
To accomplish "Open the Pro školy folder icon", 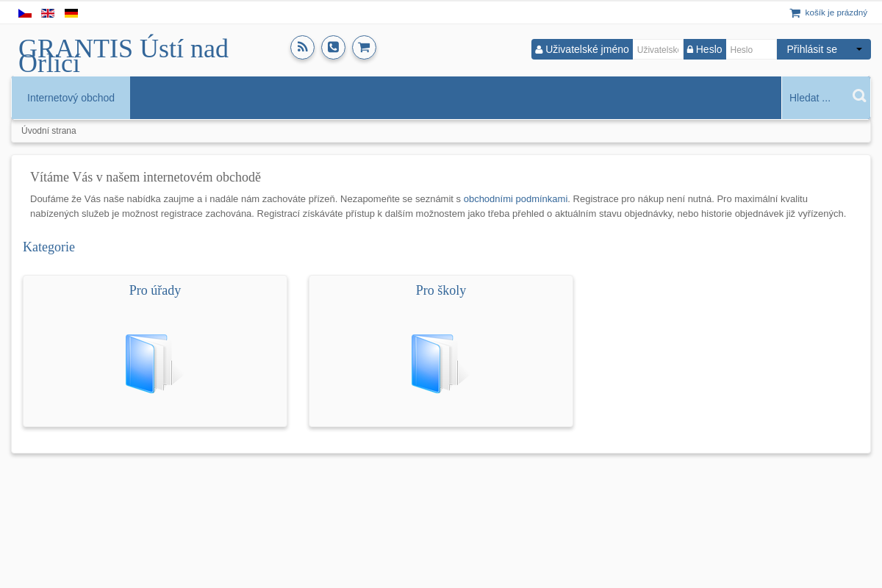I will pyautogui.click(x=440, y=364).
